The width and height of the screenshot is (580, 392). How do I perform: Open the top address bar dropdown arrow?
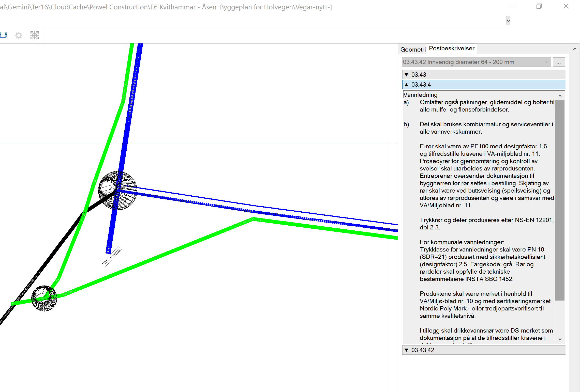pos(508,21)
